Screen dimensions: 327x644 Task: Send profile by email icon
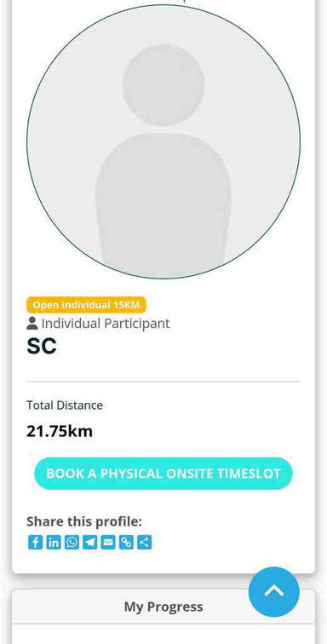click(x=108, y=542)
